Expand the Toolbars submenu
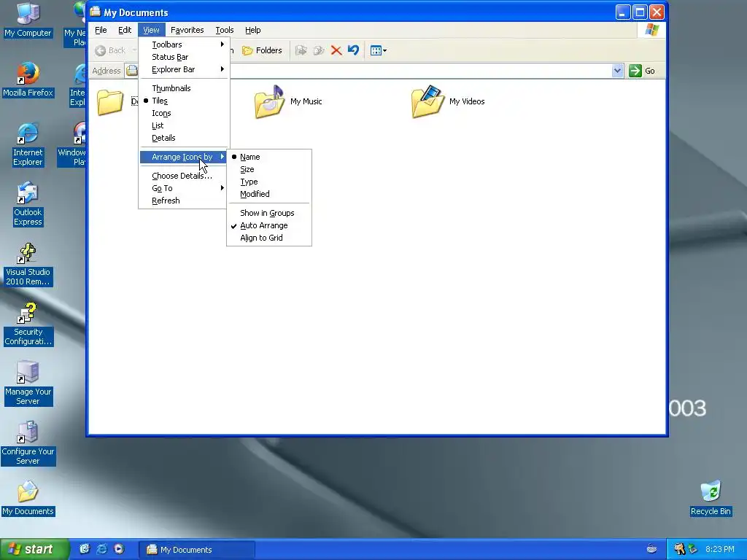 184,44
